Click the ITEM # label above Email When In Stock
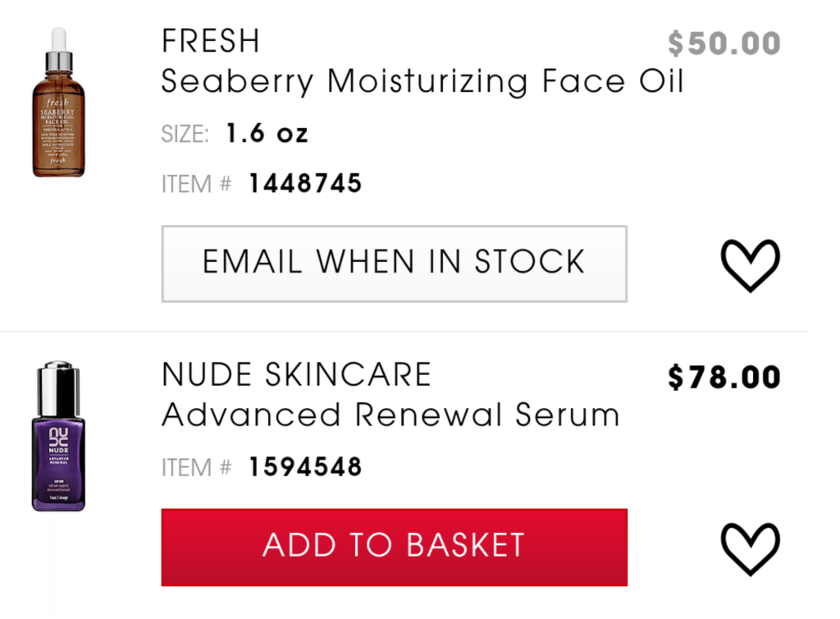This screenshot has width=840, height=619. (197, 184)
